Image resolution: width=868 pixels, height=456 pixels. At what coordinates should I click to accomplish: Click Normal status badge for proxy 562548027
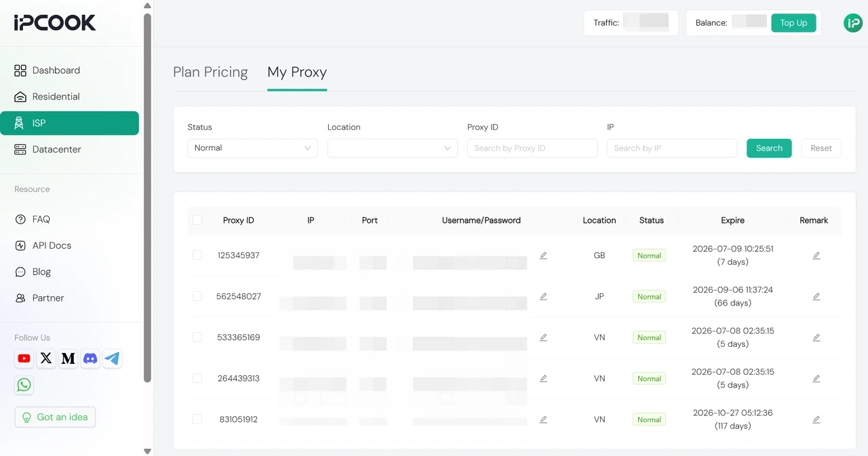tap(649, 297)
